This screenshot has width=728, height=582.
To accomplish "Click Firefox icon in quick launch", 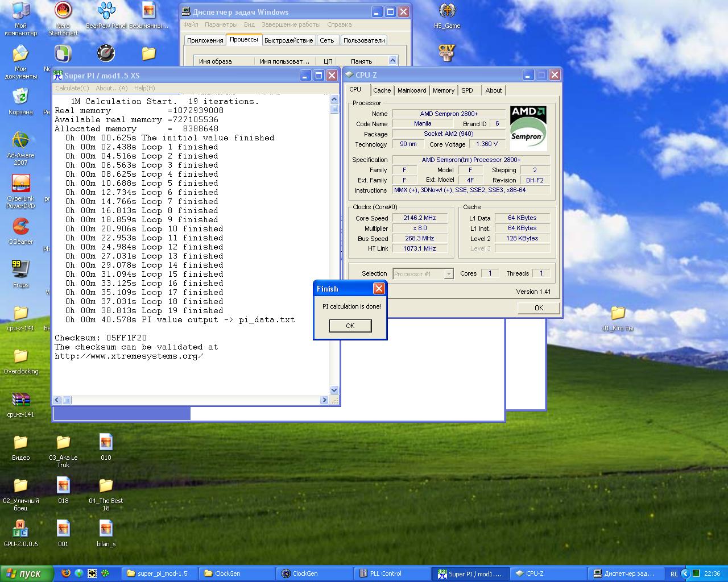I will tap(66, 573).
